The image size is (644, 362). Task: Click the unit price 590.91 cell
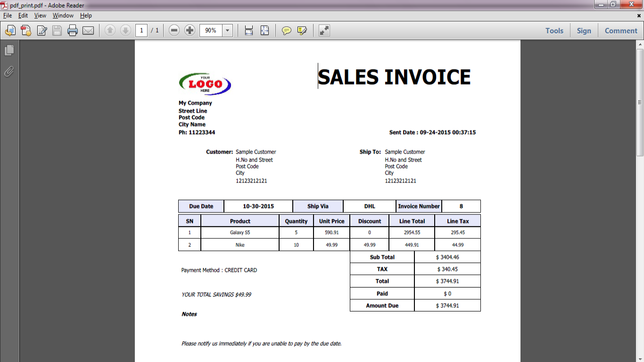pos(332,232)
